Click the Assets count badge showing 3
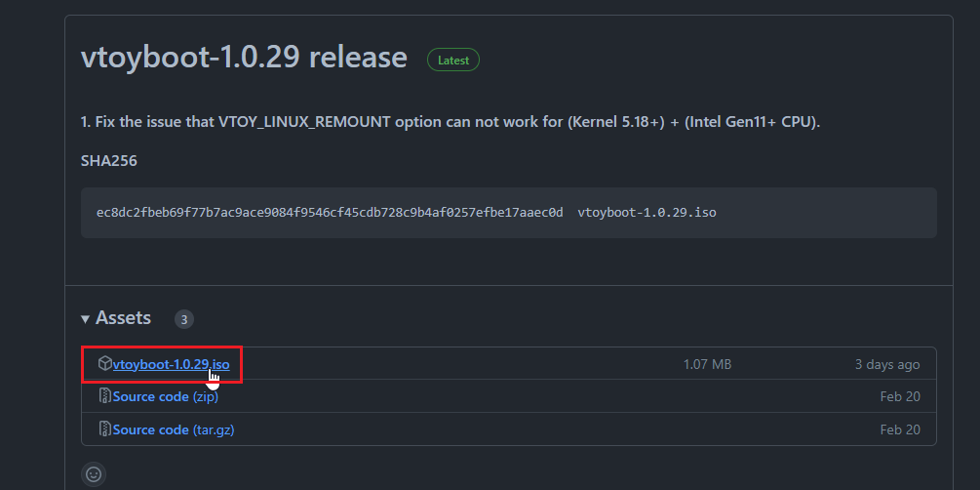Viewport: 980px width, 490px height. point(185,319)
